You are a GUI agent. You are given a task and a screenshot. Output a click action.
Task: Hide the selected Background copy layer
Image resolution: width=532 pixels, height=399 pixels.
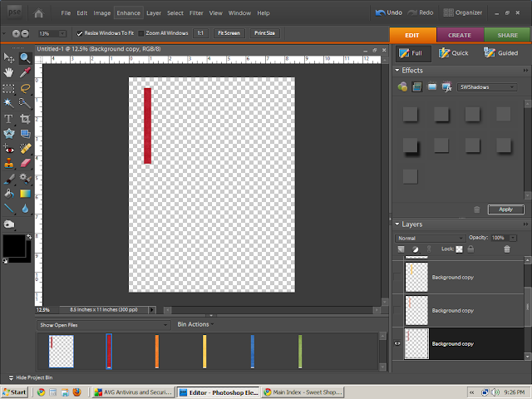397,343
